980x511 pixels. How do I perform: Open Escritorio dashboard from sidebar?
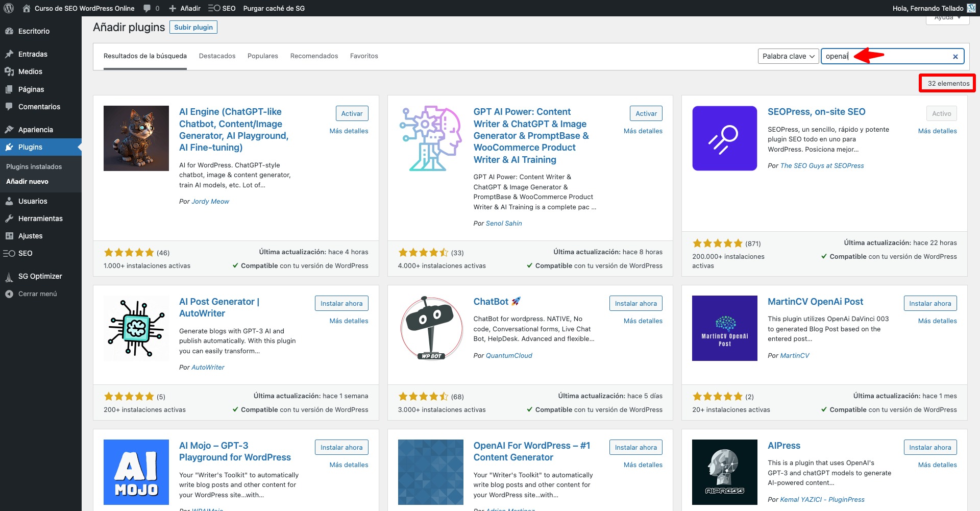click(34, 31)
